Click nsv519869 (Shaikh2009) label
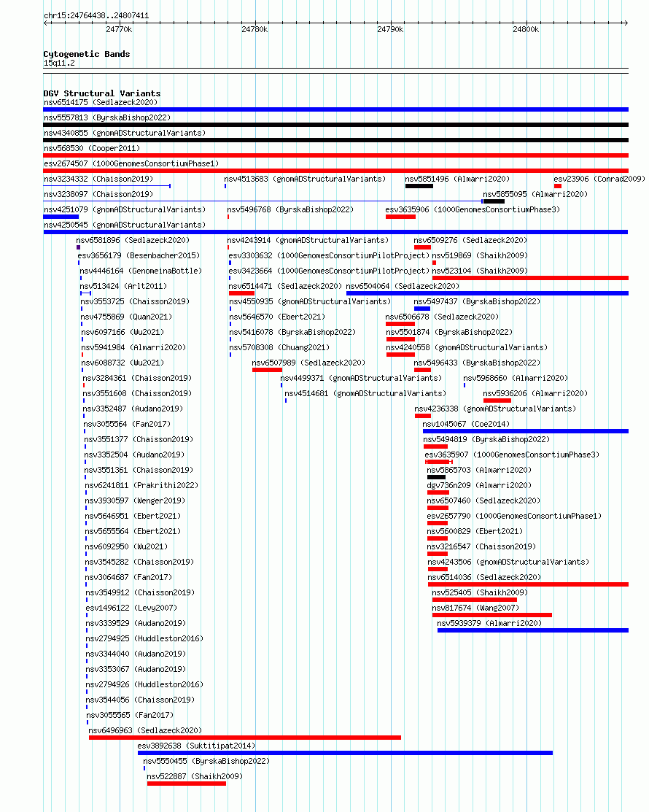 point(480,256)
